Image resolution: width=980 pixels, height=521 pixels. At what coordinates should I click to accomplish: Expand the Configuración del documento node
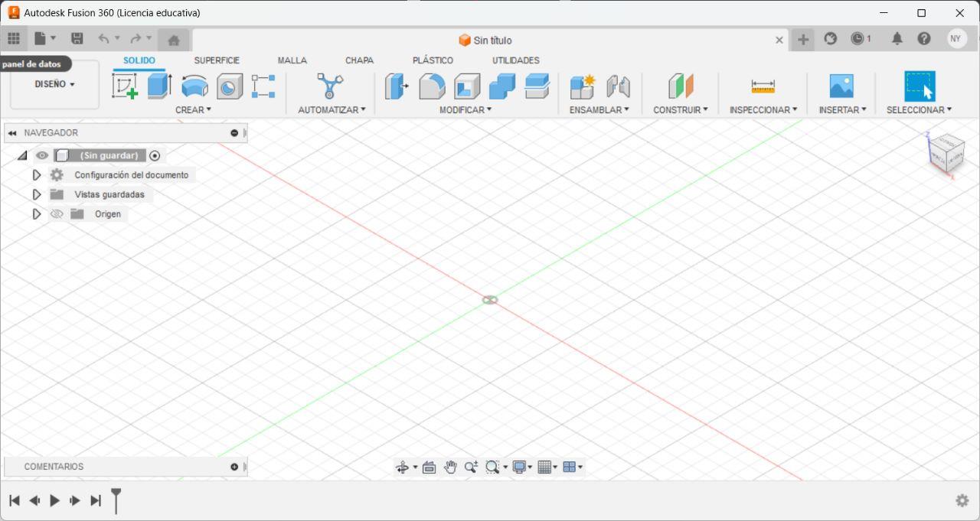[36, 175]
